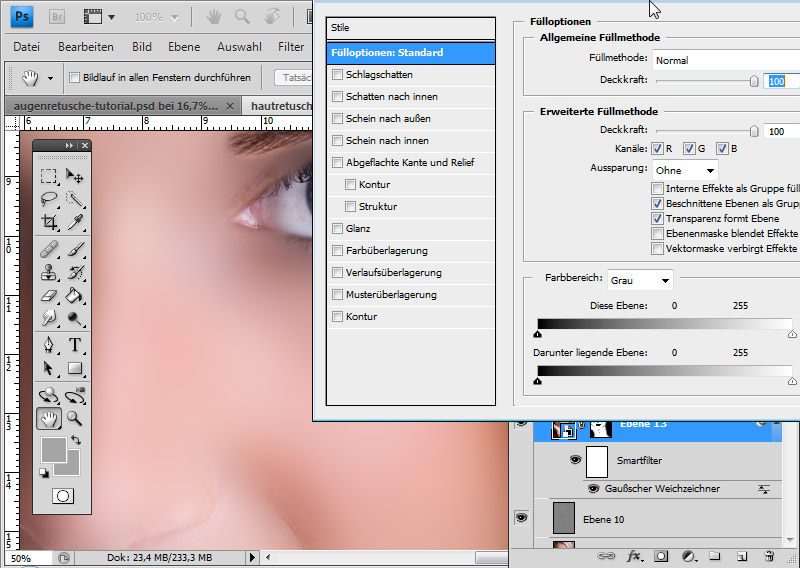Viewport: 800px width, 568px height.
Task: Click the delete layer trash icon
Action: coord(768,555)
